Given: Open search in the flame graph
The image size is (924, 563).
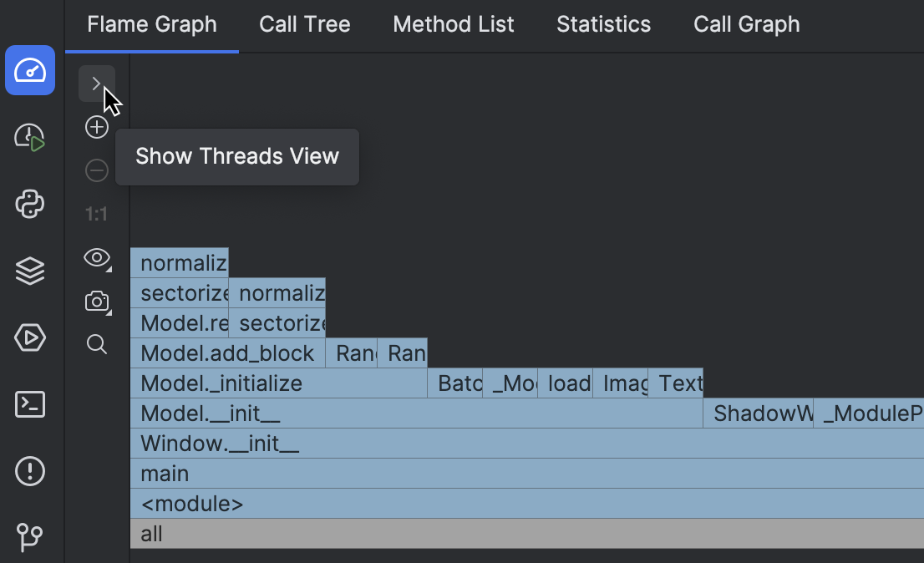Looking at the screenshot, I should (x=96, y=344).
